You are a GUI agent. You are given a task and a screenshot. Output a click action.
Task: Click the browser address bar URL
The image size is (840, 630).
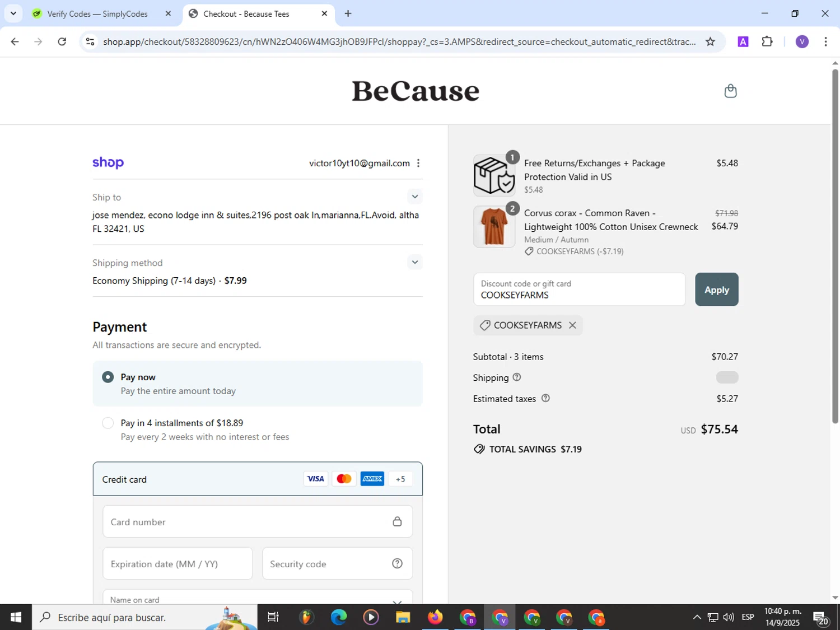(x=399, y=41)
